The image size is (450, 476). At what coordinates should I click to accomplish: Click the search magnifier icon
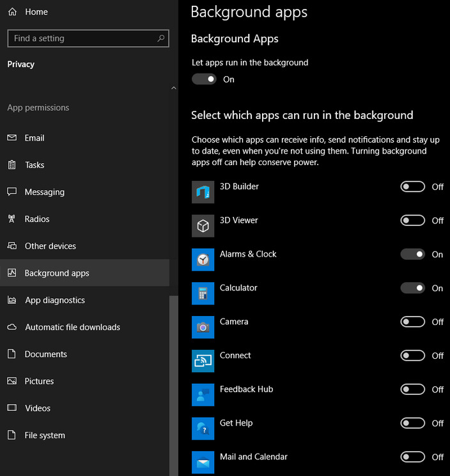(160, 38)
